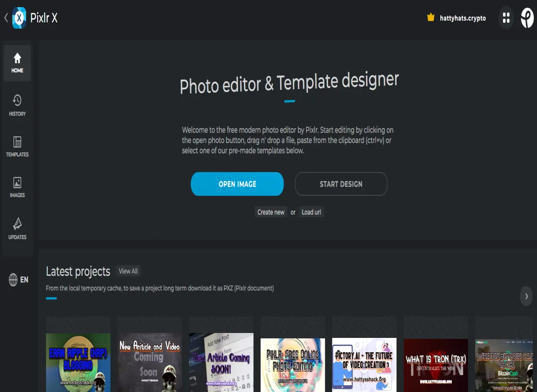Image resolution: width=537 pixels, height=392 pixels.
Task: Click the back chevron beside Pixlr logo
Action: pos(6,18)
